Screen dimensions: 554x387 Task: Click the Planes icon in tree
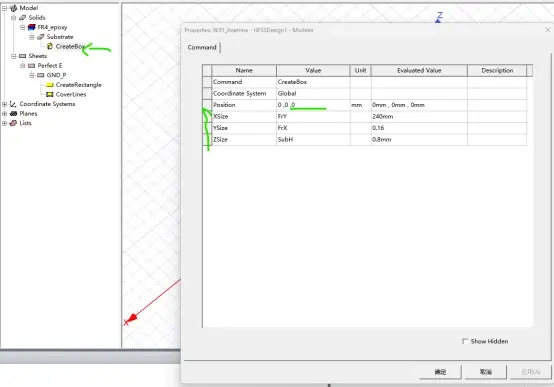(13, 113)
